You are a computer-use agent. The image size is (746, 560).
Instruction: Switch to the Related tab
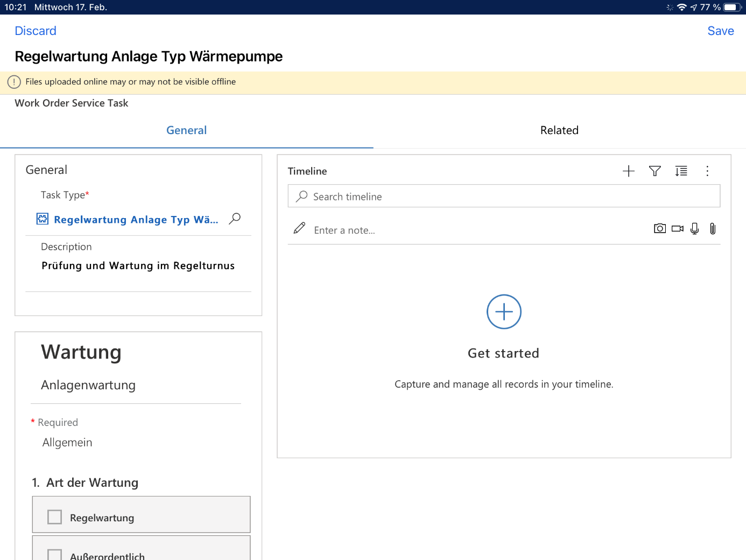tap(559, 130)
